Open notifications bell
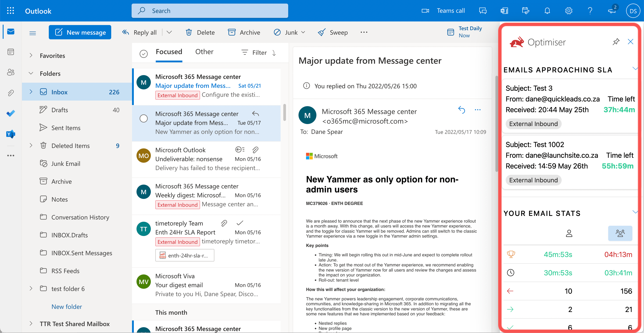The width and height of the screenshot is (644, 333). (547, 11)
